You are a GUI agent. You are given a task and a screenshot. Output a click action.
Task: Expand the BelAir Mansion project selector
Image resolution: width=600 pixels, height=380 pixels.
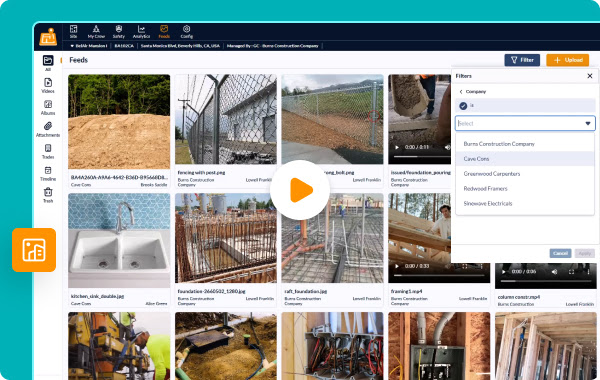89,46
